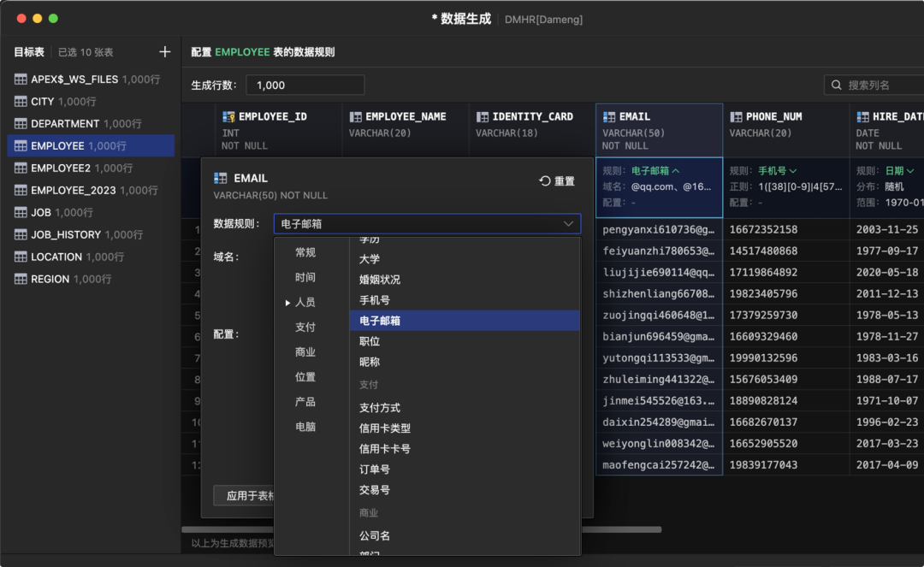Select the 商业 category in left list

305,352
